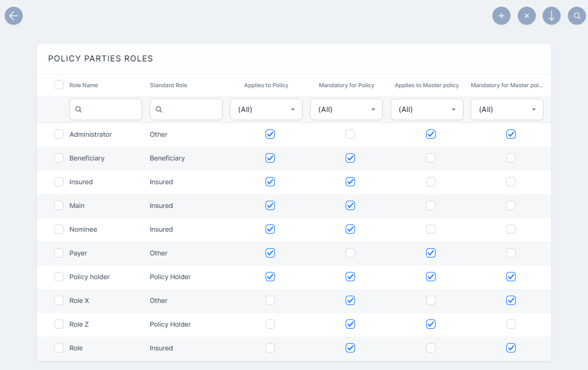588x370 pixels.
Task: Click the back arrow icon
Action: 13,16
